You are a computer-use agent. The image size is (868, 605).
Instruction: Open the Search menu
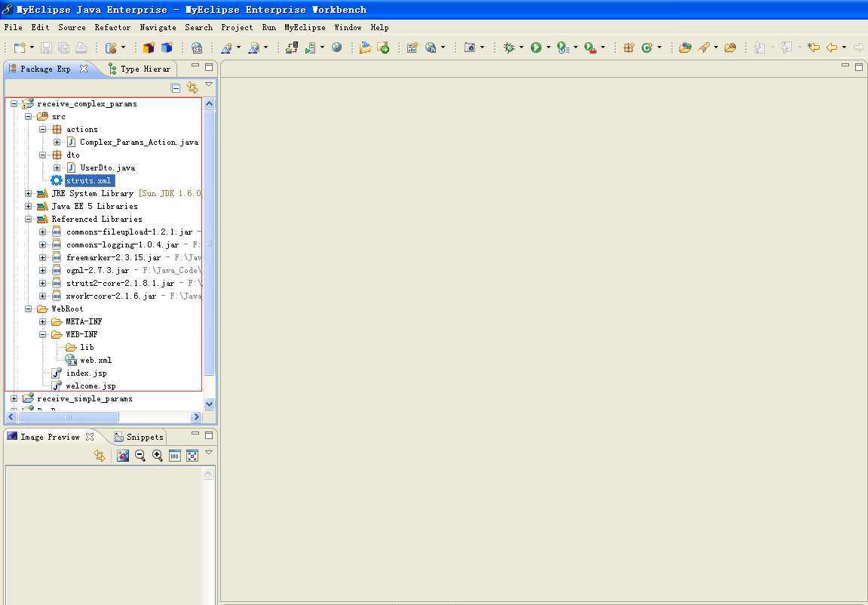(x=199, y=27)
